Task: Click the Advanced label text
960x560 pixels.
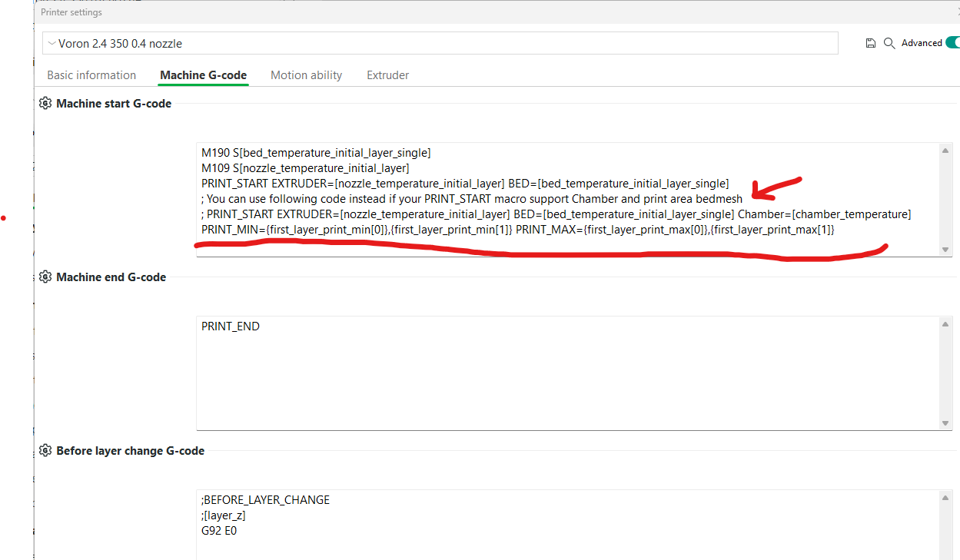Action: coord(922,42)
